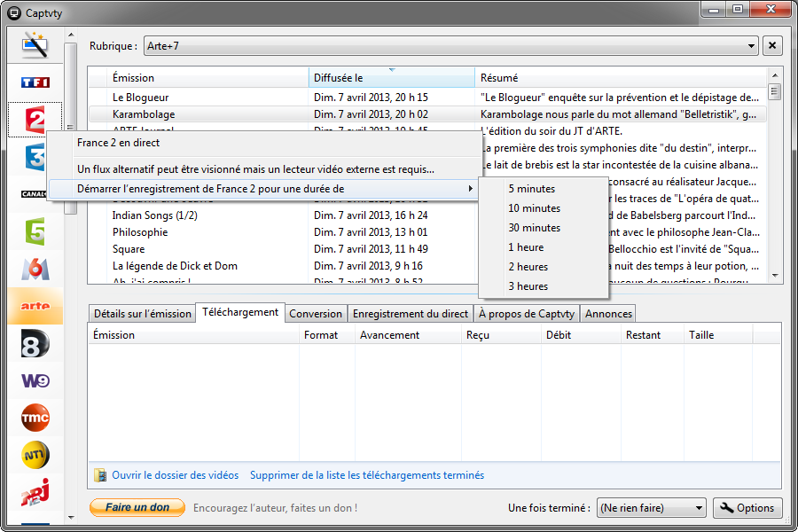Click the Reçu column header in downloads

pos(501,335)
